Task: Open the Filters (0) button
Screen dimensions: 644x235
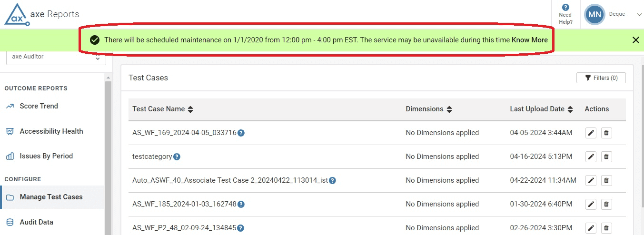Action: (x=601, y=78)
